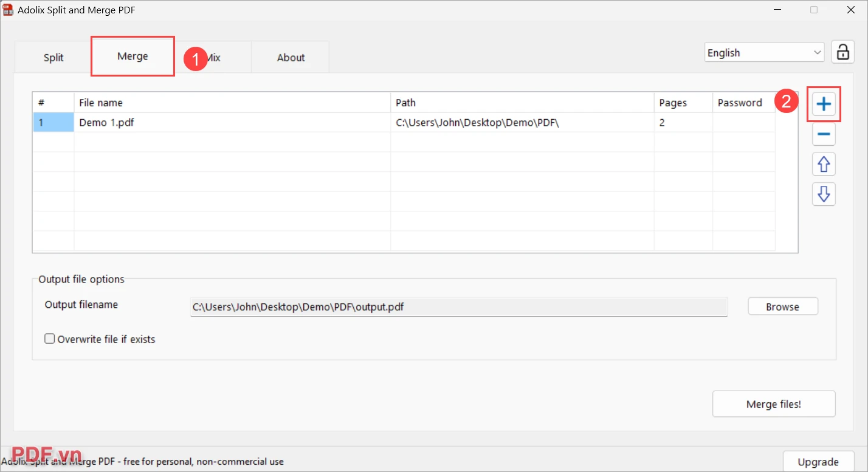Go to the About tab
The image size is (868, 472).
pyautogui.click(x=291, y=58)
